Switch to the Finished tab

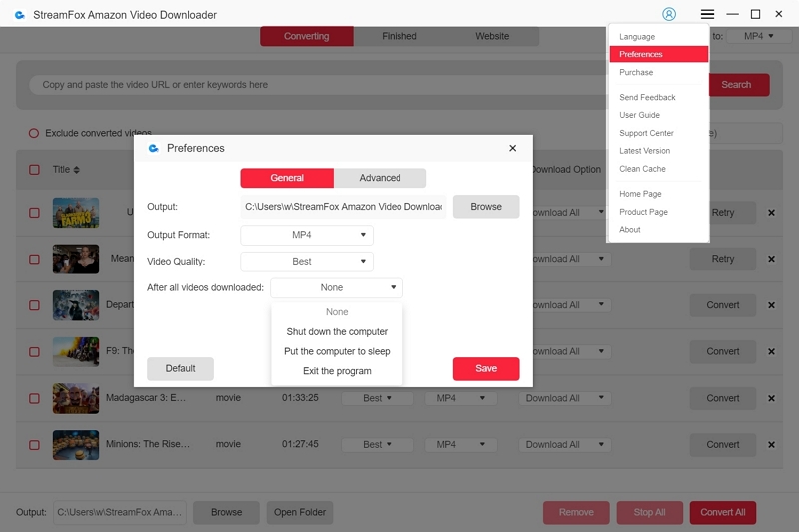pos(399,36)
